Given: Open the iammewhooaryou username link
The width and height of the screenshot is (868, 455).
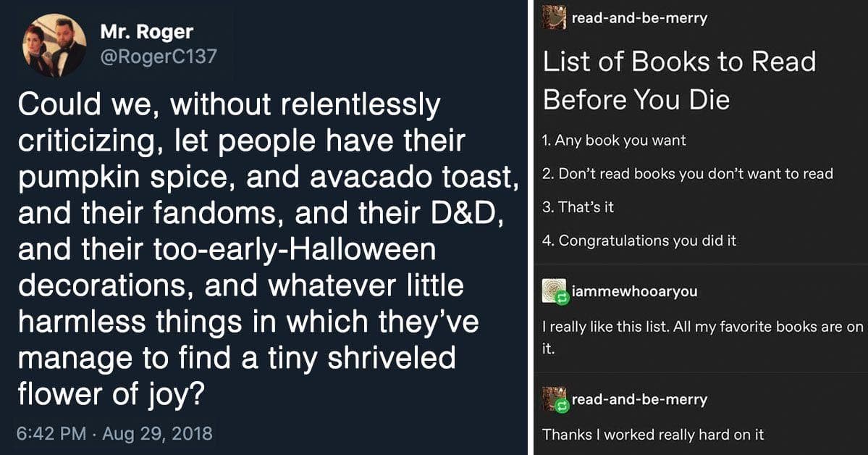Looking at the screenshot, I should 634,291.
